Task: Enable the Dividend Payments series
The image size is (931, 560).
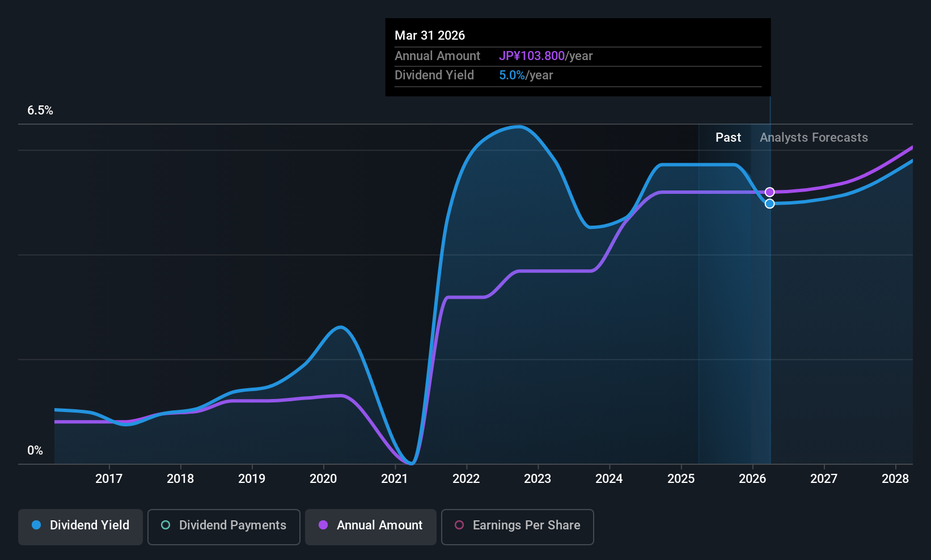Action: pyautogui.click(x=223, y=527)
